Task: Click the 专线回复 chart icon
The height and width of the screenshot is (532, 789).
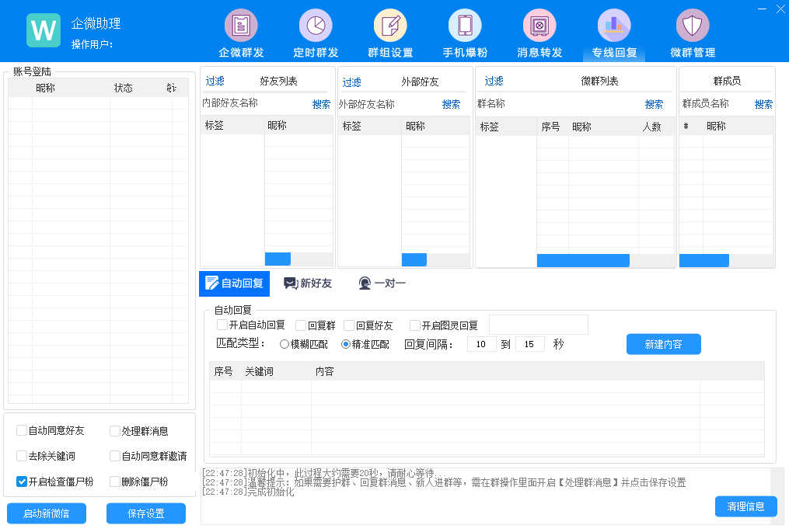Action: pyautogui.click(x=614, y=26)
